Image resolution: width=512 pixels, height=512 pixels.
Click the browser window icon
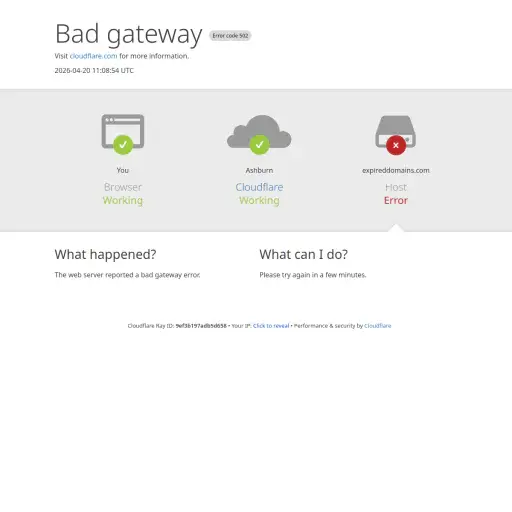(x=123, y=131)
